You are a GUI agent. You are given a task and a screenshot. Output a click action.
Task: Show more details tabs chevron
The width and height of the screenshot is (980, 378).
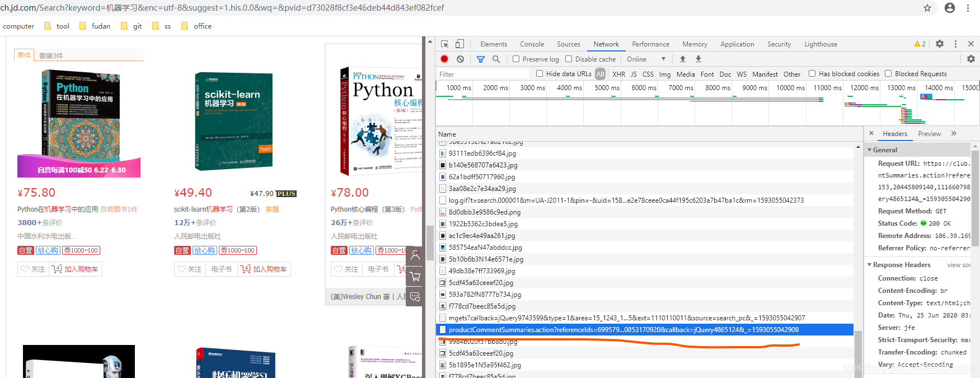[954, 133]
